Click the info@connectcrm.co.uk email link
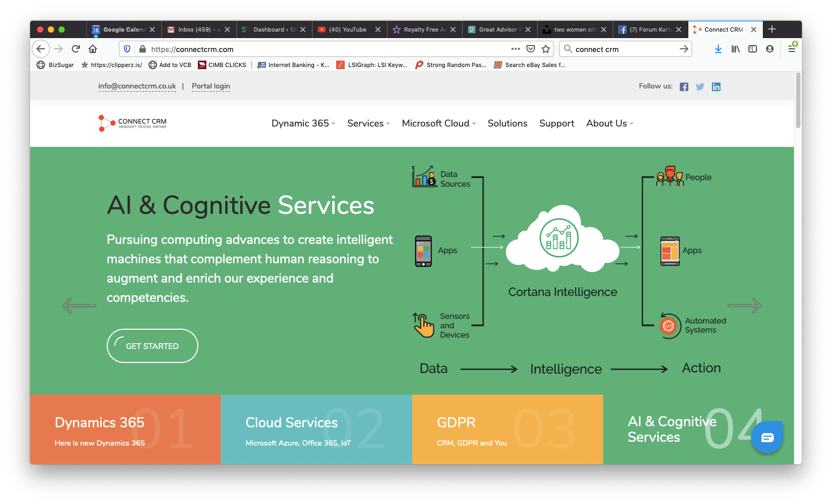 click(137, 86)
